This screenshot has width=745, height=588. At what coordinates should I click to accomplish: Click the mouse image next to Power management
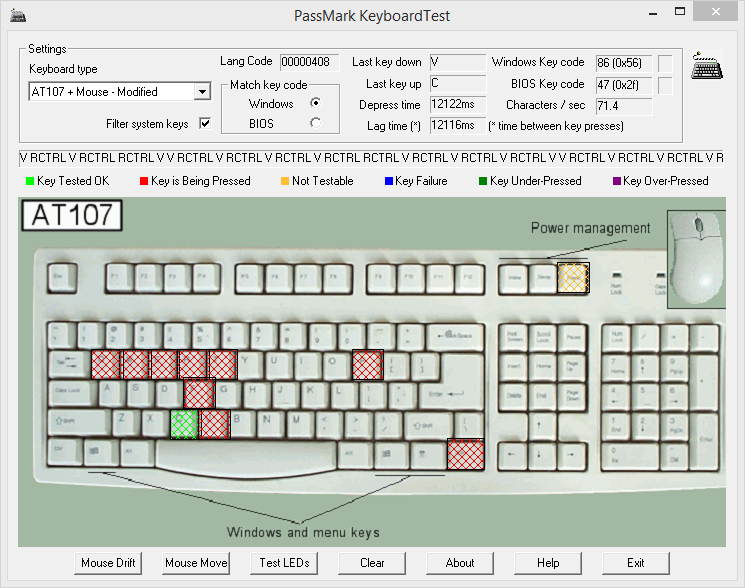pyautogui.click(x=697, y=259)
